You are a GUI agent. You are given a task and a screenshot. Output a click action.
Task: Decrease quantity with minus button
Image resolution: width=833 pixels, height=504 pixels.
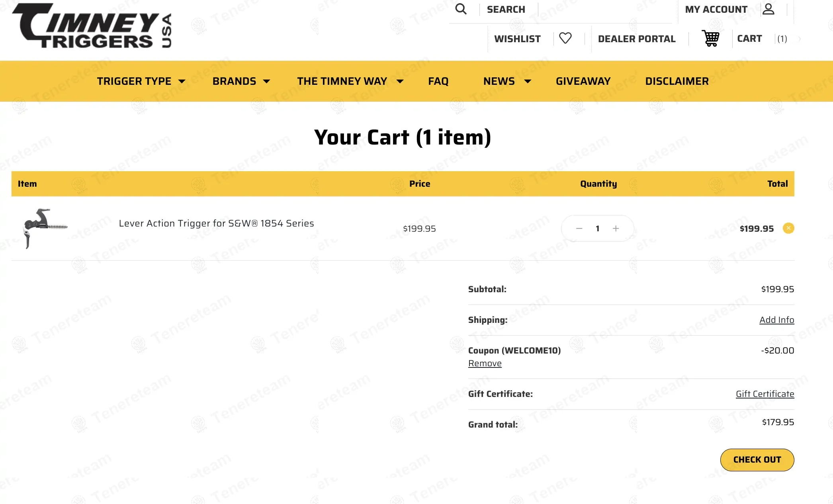click(579, 229)
